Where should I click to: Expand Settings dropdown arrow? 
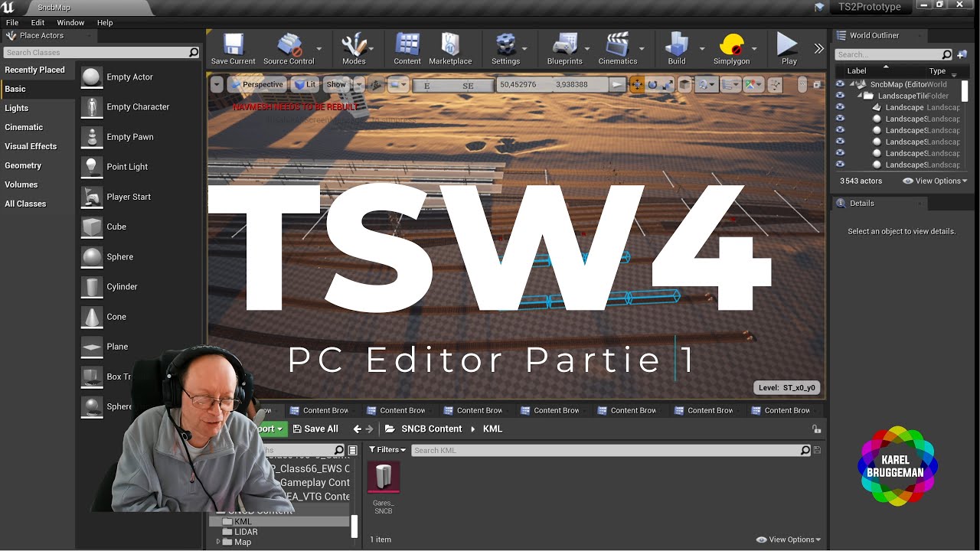525,49
